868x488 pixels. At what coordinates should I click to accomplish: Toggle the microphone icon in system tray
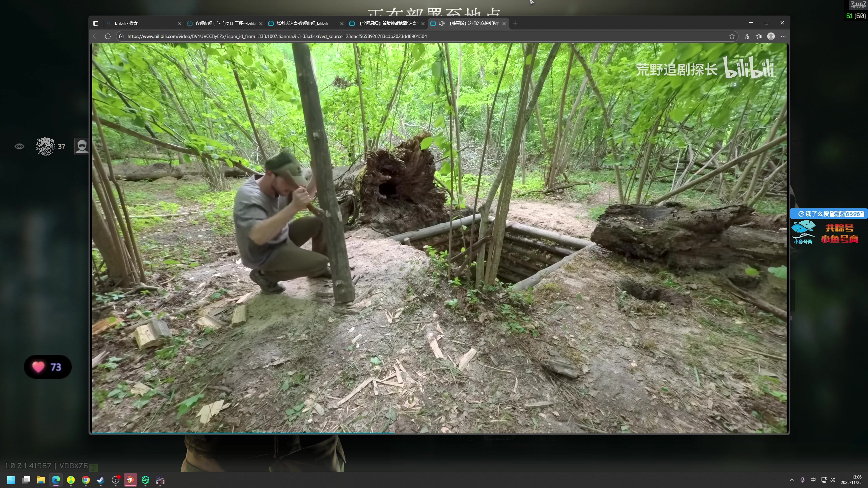[802, 480]
